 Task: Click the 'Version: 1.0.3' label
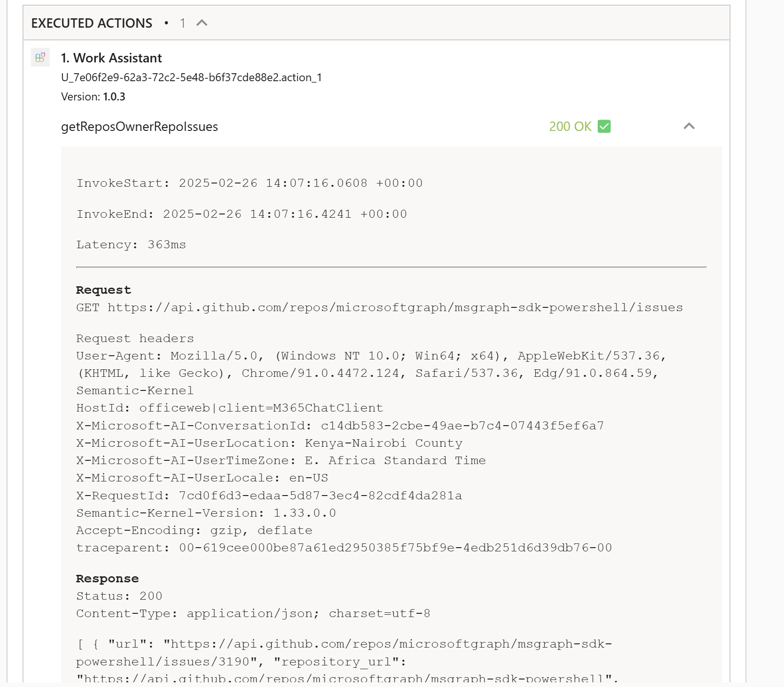tap(93, 97)
